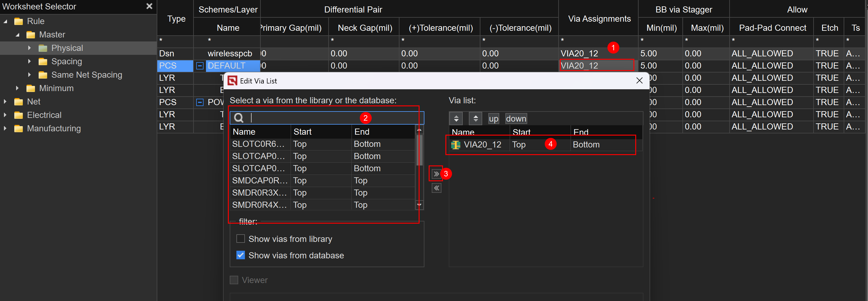Enable Show vias from library checkbox
This screenshot has width=868, height=301.
pos(240,239)
